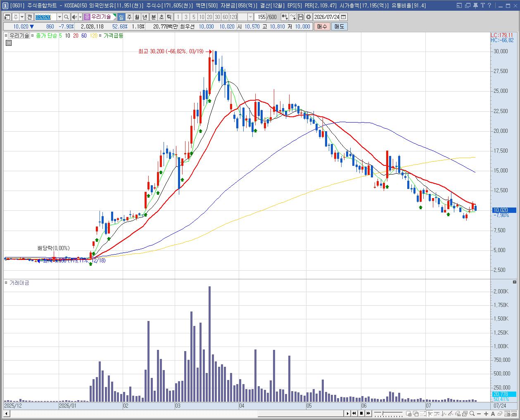Click the line-overlay add icon in toolbar
Screen dimensions: 520x420
pos(293,17)
